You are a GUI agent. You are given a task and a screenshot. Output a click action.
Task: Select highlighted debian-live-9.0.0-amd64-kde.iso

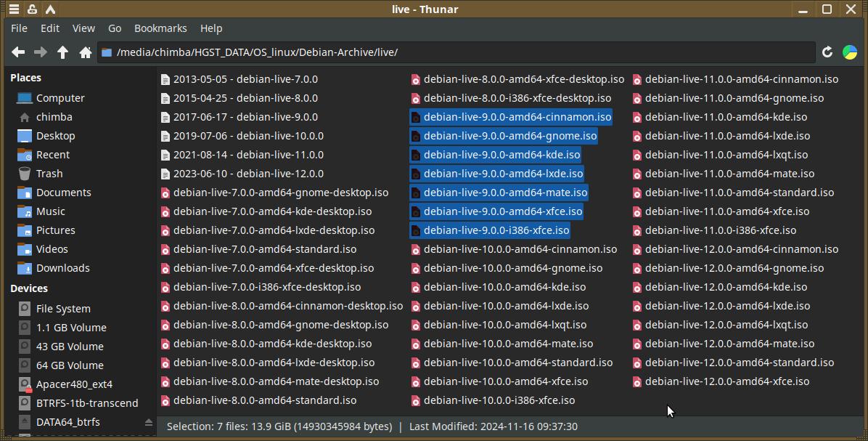click(496, 155)
